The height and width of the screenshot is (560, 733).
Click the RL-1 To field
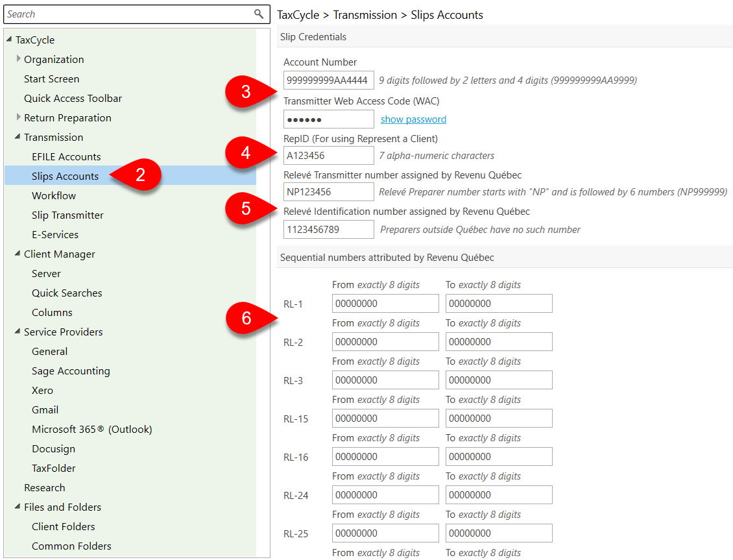tap(499, 304)
